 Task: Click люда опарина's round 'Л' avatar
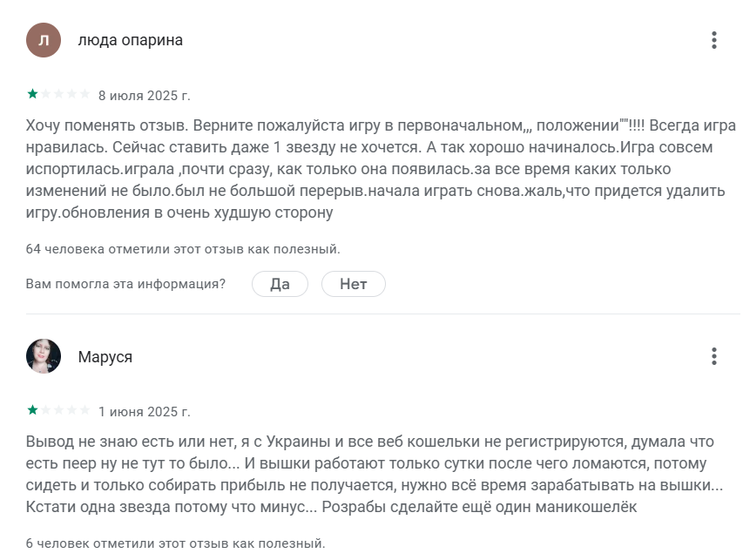pyautogui.click(x=44, y=40)
